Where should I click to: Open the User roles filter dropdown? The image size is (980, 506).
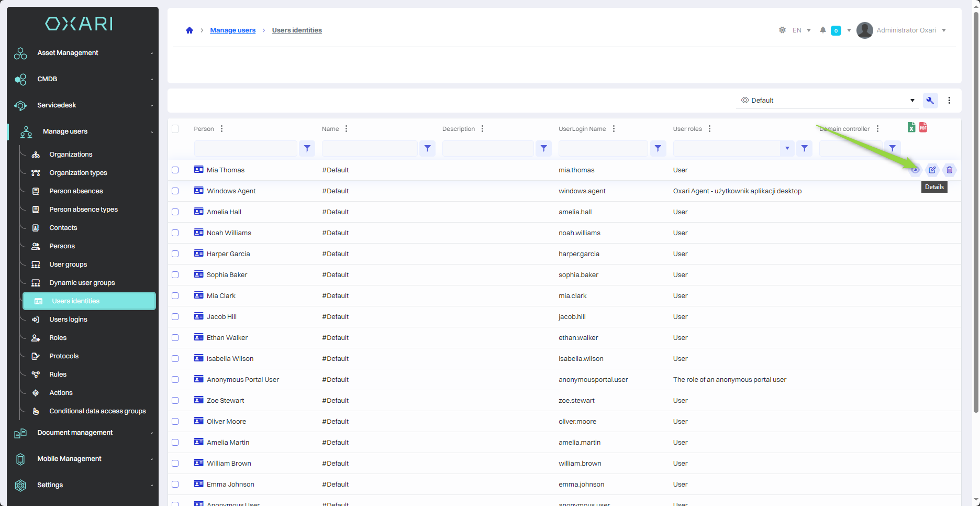click(787, 149)
